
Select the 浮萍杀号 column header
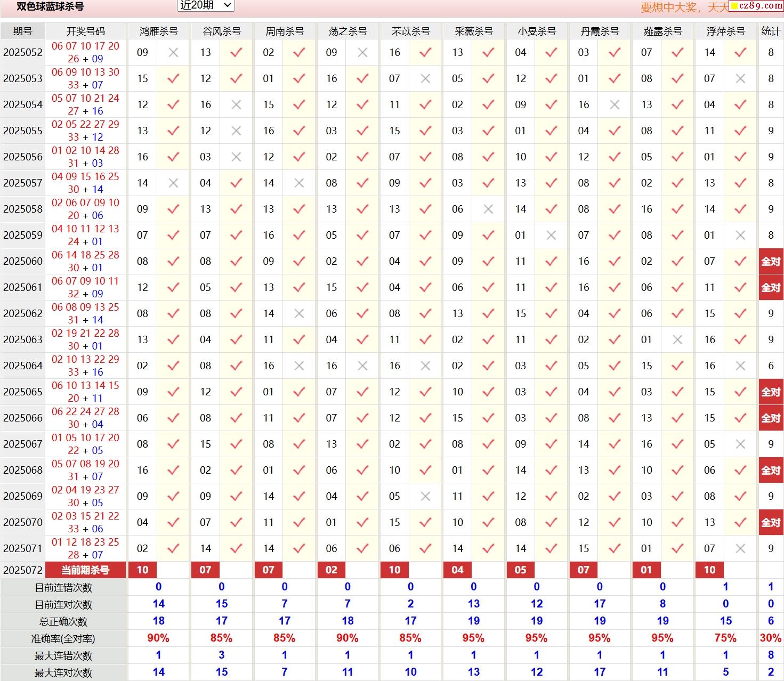click(725, 31)
